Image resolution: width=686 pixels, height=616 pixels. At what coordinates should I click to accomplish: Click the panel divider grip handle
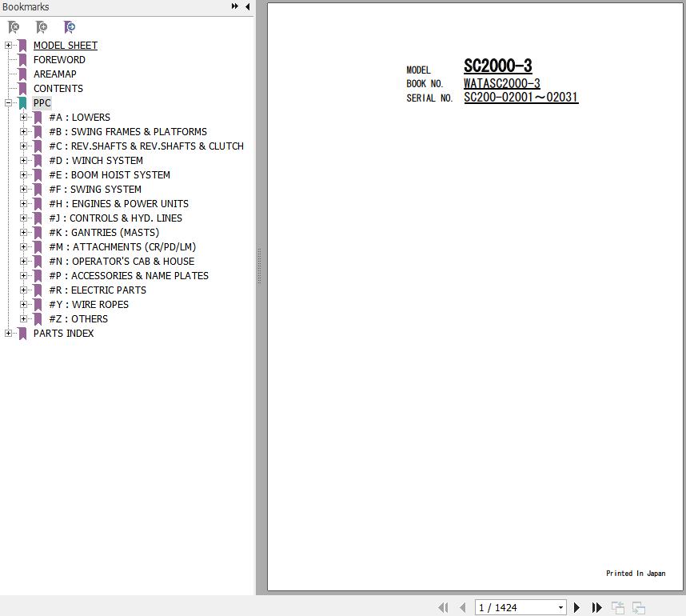tap(259, 266)
